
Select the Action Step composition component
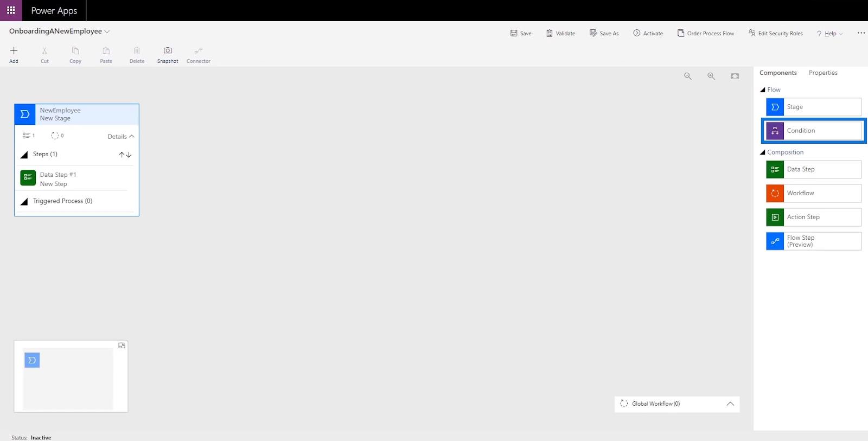click(813, 217)
